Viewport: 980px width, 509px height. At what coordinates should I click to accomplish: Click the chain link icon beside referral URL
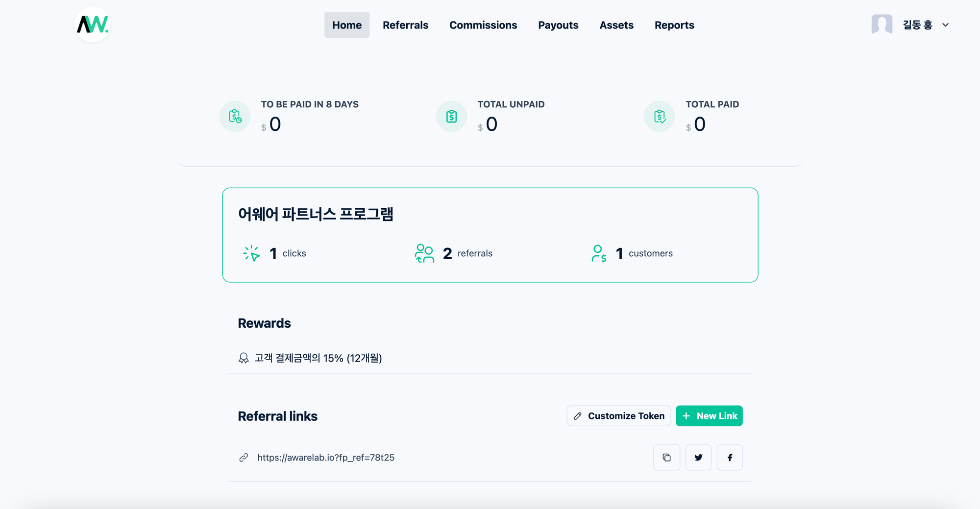(x=244, y=458)
